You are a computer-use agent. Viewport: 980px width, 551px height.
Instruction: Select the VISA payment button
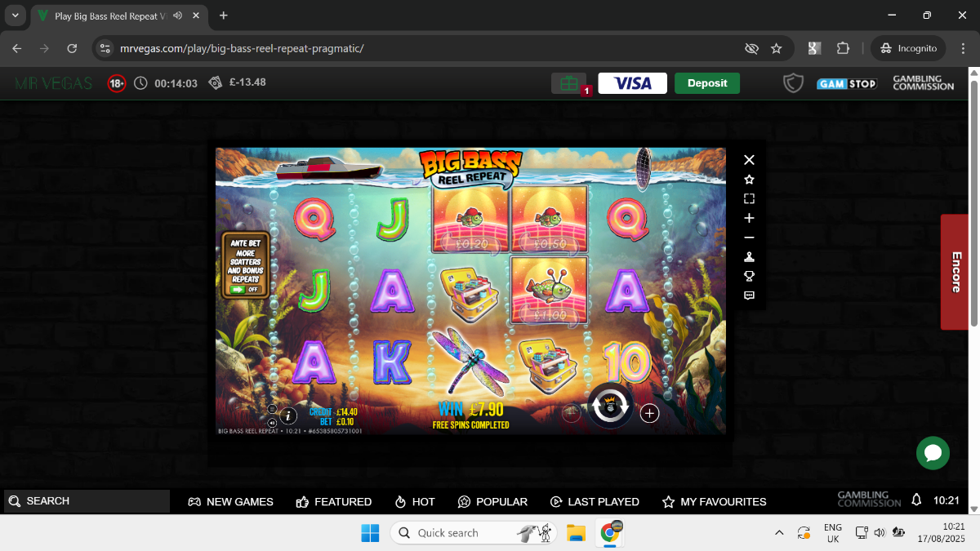coord(632,83)
